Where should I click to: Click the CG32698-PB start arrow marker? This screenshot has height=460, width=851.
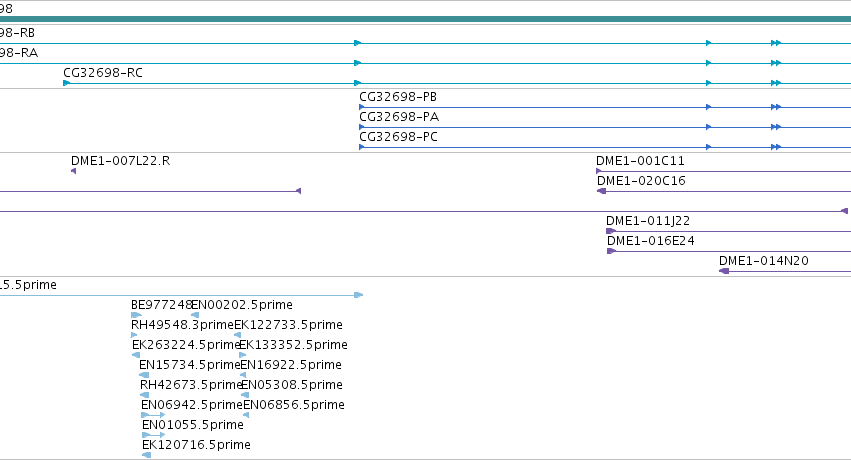(x=361, y=107)
